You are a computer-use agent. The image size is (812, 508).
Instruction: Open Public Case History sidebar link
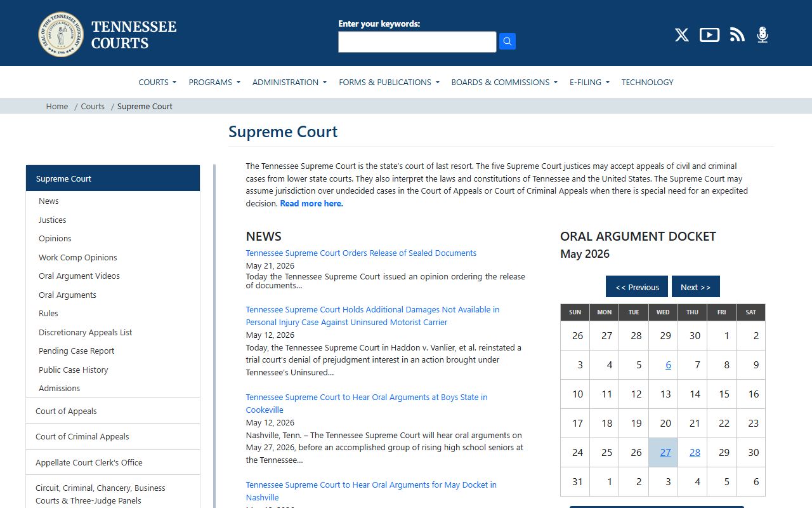point(74,370)
